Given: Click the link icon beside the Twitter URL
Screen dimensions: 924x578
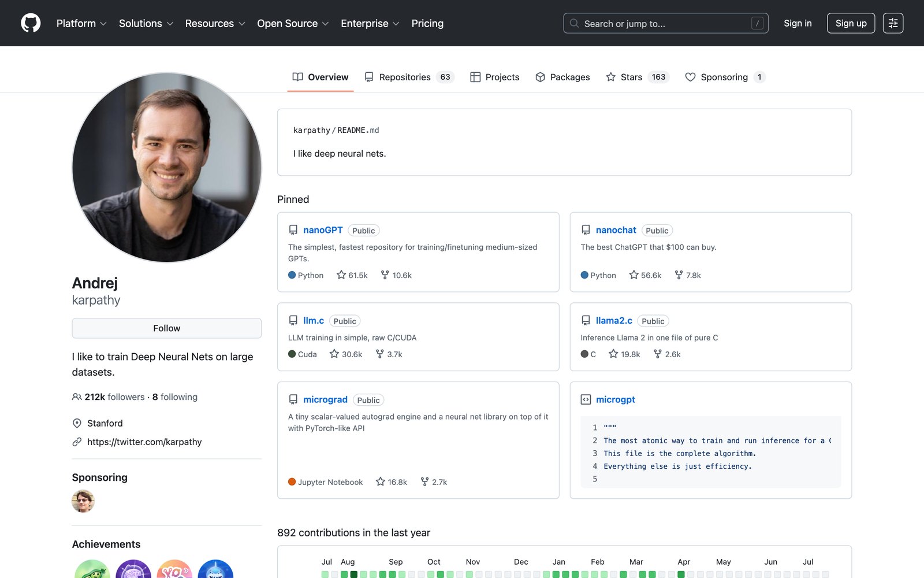Looking at the screenshot, I should [77, 442].
